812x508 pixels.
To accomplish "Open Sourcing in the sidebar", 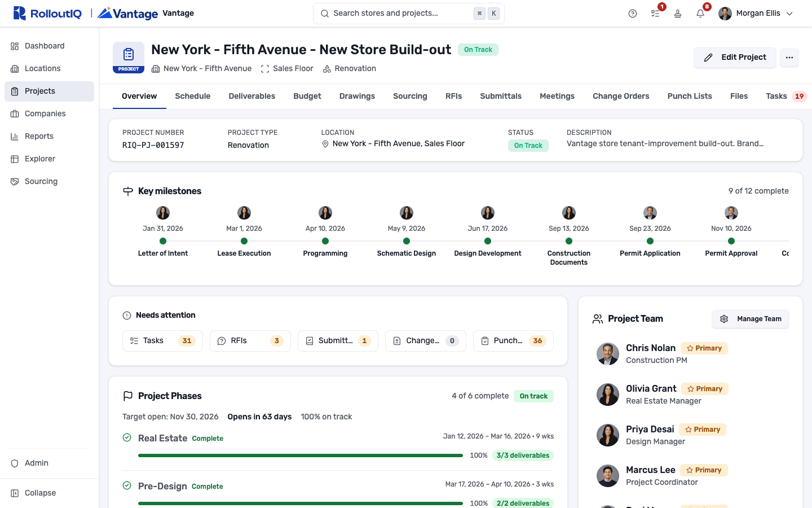I will point(49,181).
